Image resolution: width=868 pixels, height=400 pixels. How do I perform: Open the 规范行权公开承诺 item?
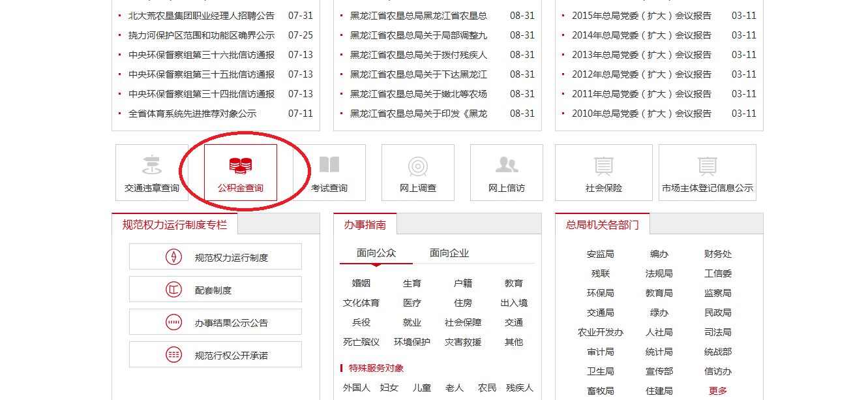pos(215,354)
